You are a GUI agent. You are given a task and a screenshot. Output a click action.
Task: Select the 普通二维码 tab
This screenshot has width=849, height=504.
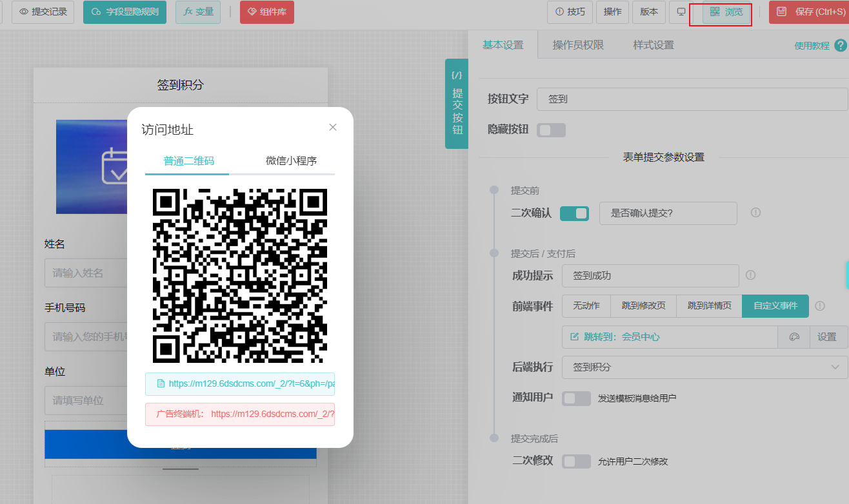coord(188,161)
